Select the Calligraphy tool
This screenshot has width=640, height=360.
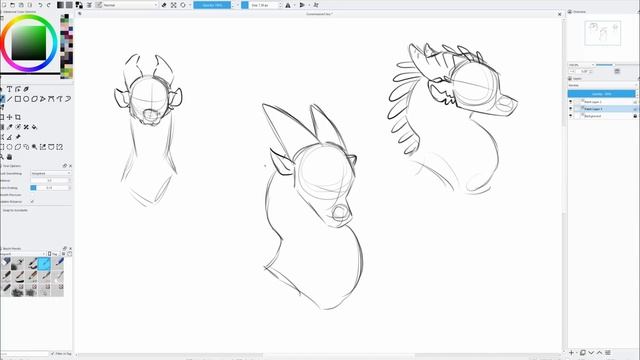point(26,89)
